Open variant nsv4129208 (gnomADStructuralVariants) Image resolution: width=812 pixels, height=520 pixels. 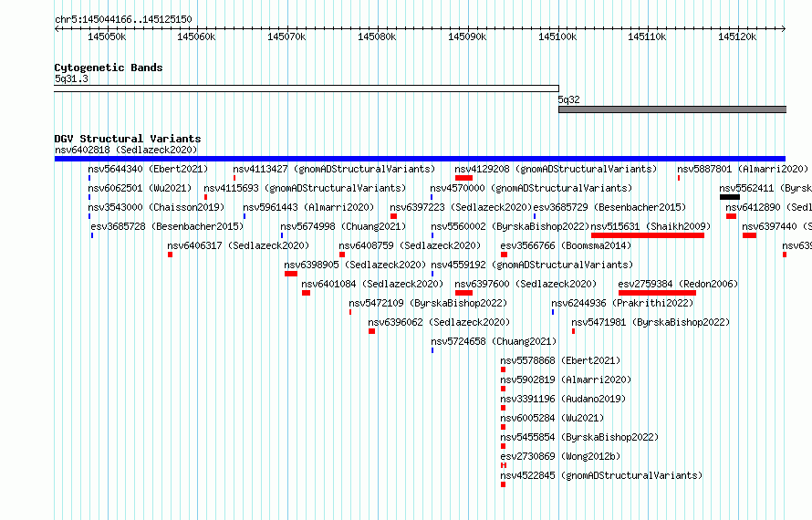(556, 169)
